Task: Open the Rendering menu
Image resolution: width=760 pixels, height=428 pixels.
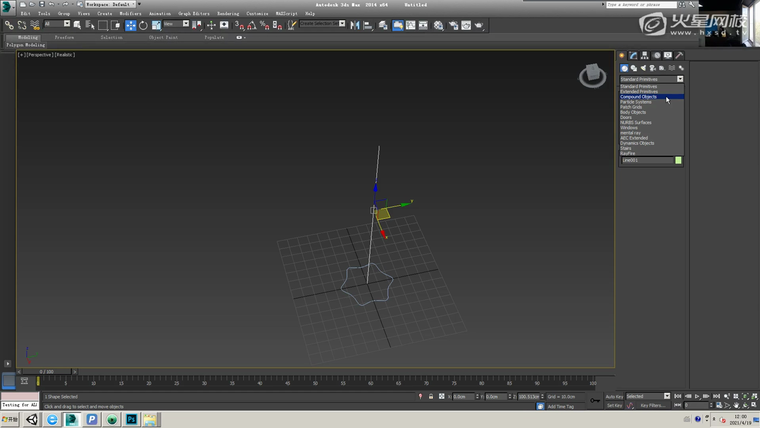Action: 228,13
